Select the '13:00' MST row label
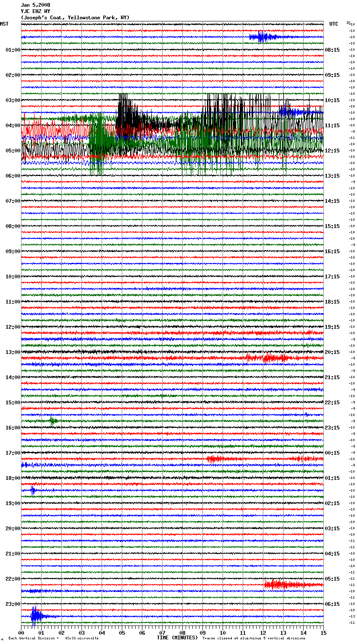 point(13,352)
